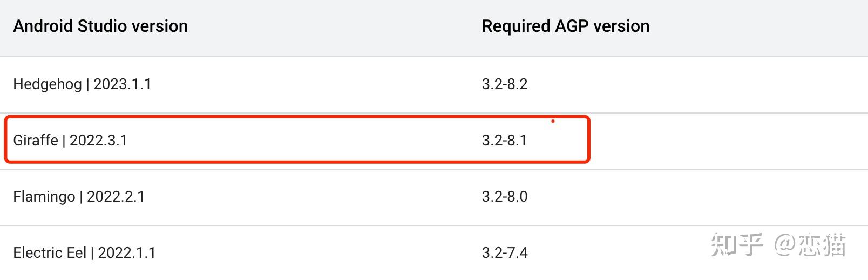This screenshot has height=280, width=868.
Task: Select AGP version 3.2-7.4 cell
Action: (505, 253)
